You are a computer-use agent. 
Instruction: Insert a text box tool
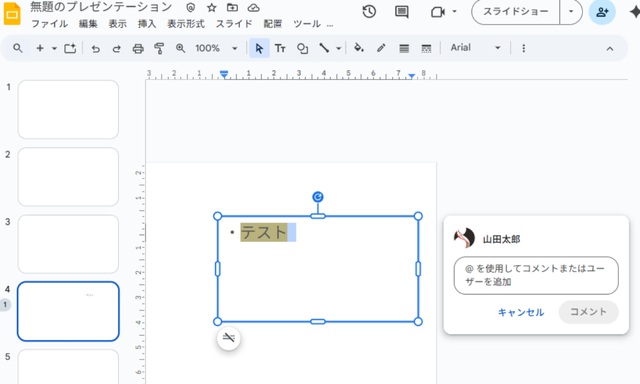[280, 48]
